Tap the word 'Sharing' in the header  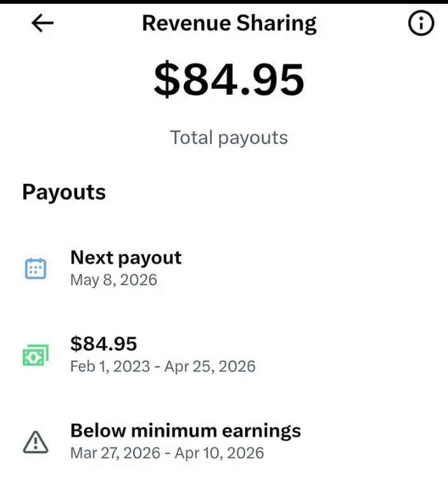click(x=276, y=24)
